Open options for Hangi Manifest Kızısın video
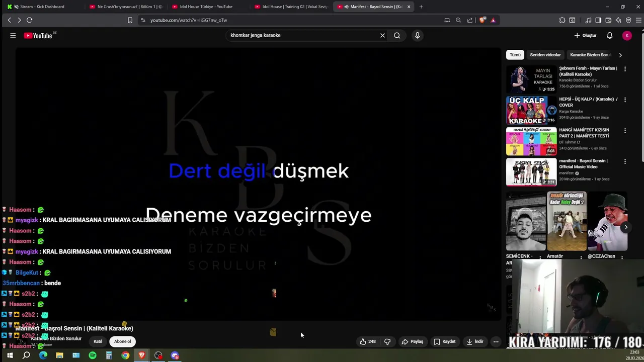The height and width of the screenshot is (362, 644). (625, 131)
